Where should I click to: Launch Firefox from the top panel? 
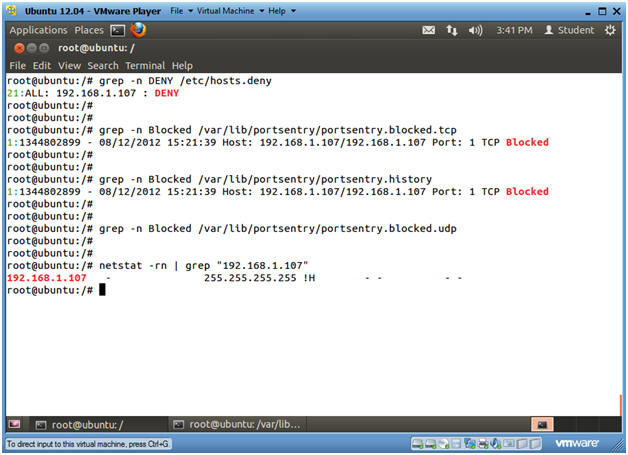point(138,30)
